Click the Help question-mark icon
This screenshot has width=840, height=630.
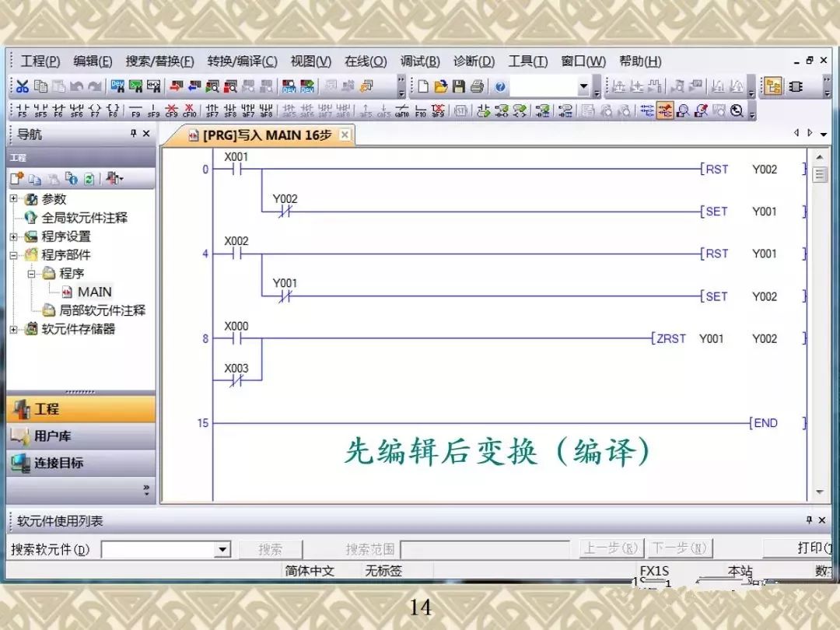499,86
